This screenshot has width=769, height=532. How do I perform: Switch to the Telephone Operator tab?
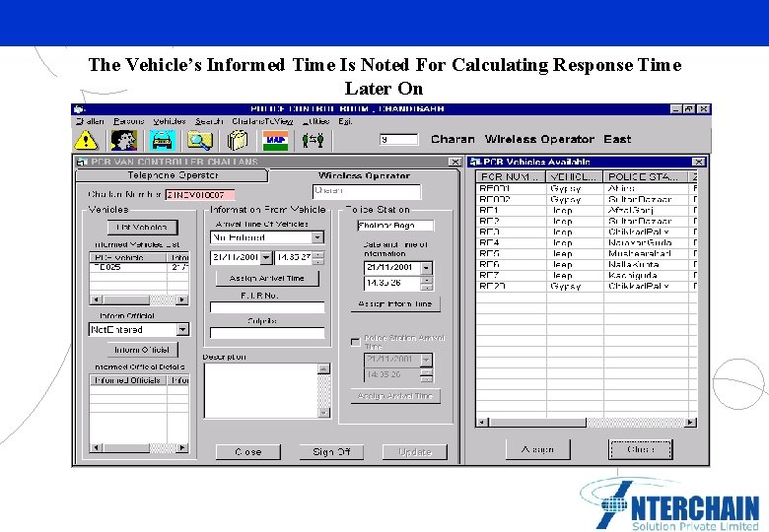173,175
